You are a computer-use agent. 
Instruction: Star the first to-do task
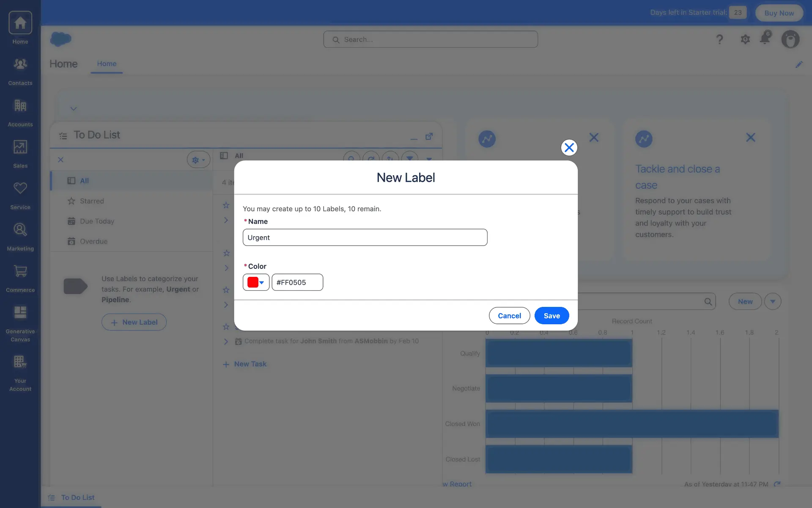226,205
